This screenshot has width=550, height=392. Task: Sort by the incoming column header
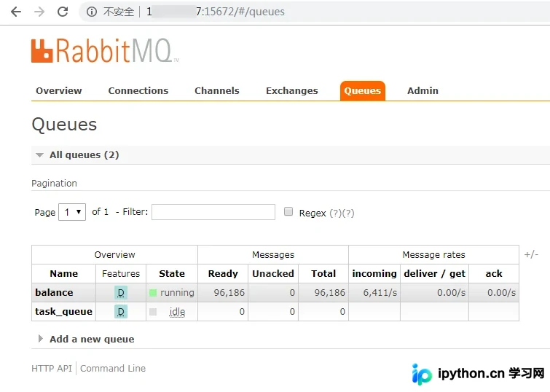click(x=374, y=274)
